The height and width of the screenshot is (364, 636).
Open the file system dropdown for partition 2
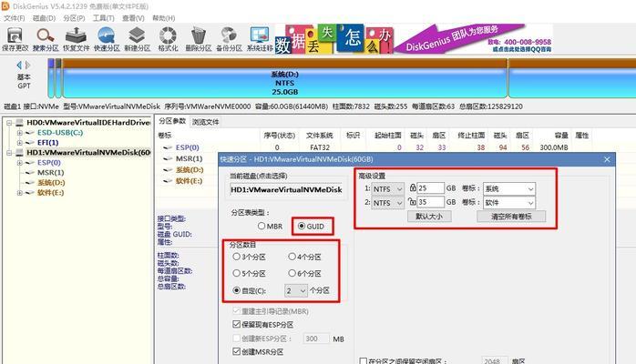[x=387, y=203]
